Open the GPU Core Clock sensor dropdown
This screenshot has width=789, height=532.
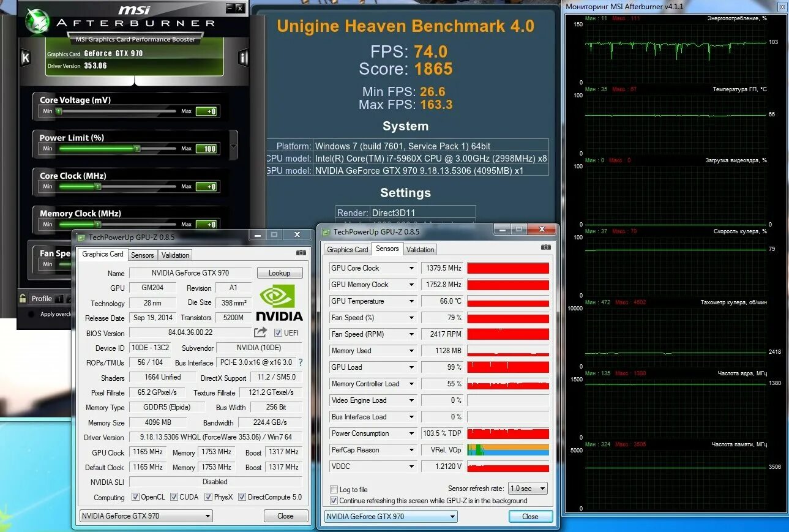[x=411, y=268]
